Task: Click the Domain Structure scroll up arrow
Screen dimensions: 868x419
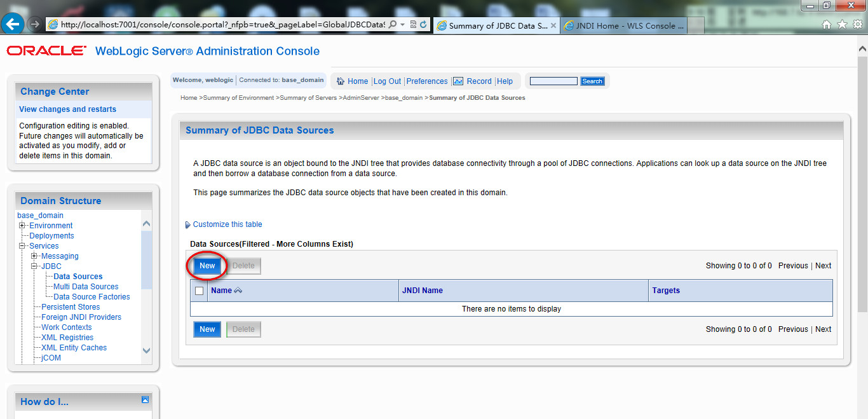Action: point(147,224)
